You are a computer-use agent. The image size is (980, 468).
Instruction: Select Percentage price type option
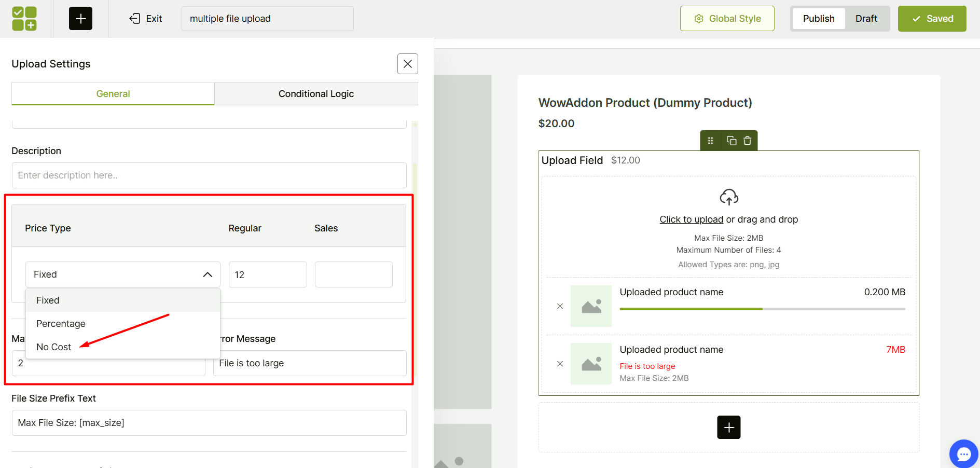pos(61,324)
